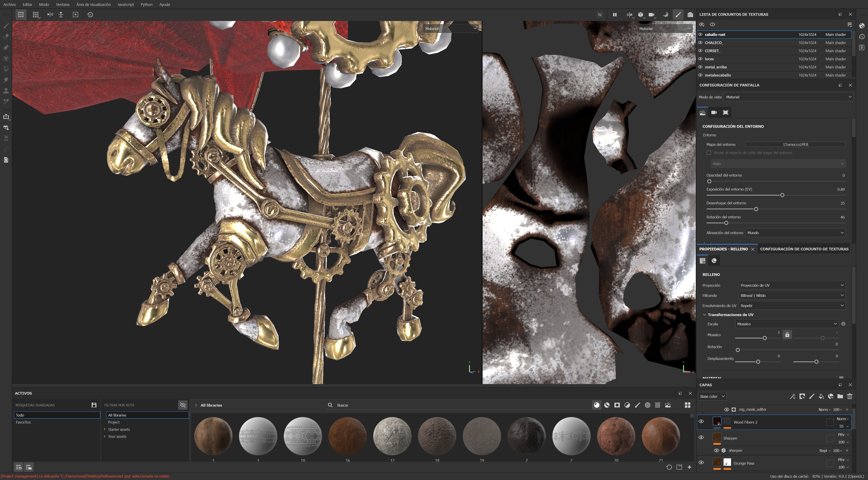This screenshot has width=868, height=480.
Task: Enable 'Anular el espacio de color' checkbox
Action: [x=709, y=153]
